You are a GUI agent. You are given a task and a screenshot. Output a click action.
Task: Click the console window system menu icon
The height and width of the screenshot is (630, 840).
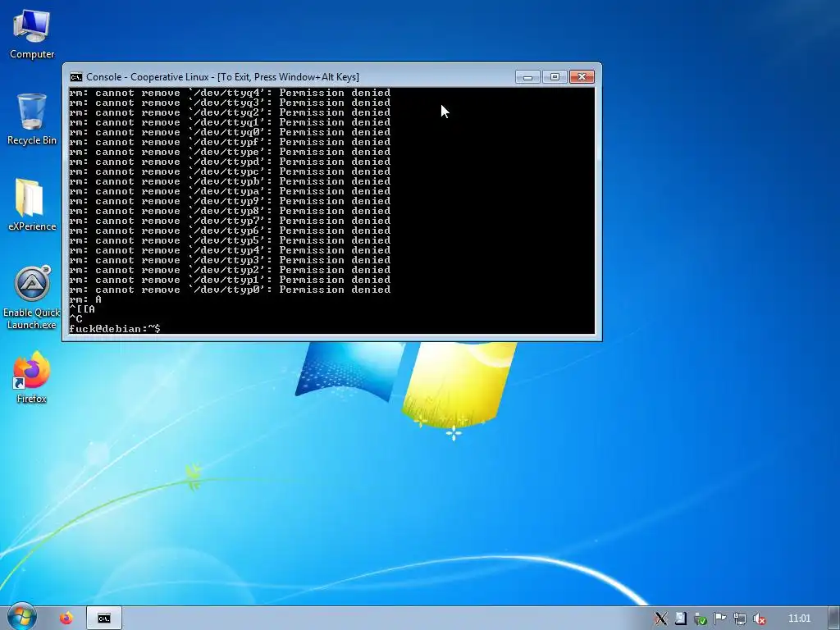[76, 77]
